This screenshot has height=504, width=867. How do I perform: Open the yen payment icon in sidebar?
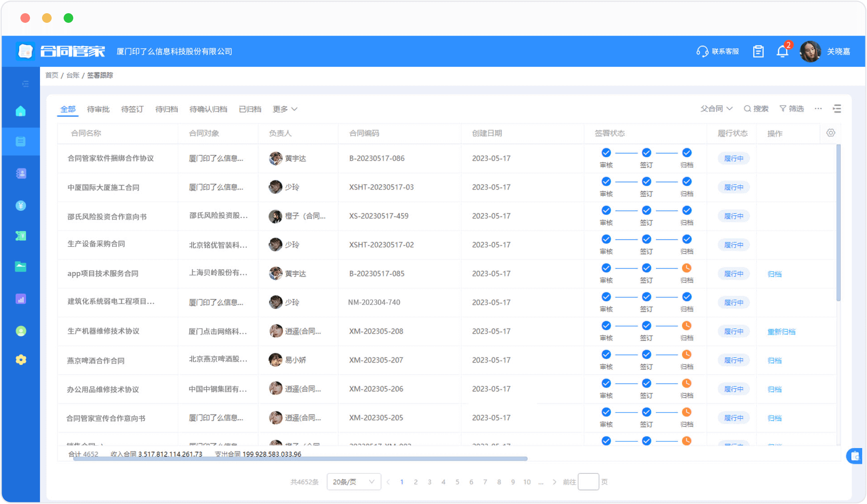(x=21, y=206)
